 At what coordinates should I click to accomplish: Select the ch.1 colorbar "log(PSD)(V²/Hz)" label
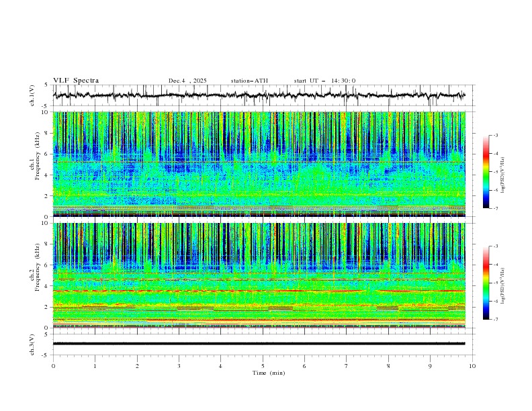[504, 175]
